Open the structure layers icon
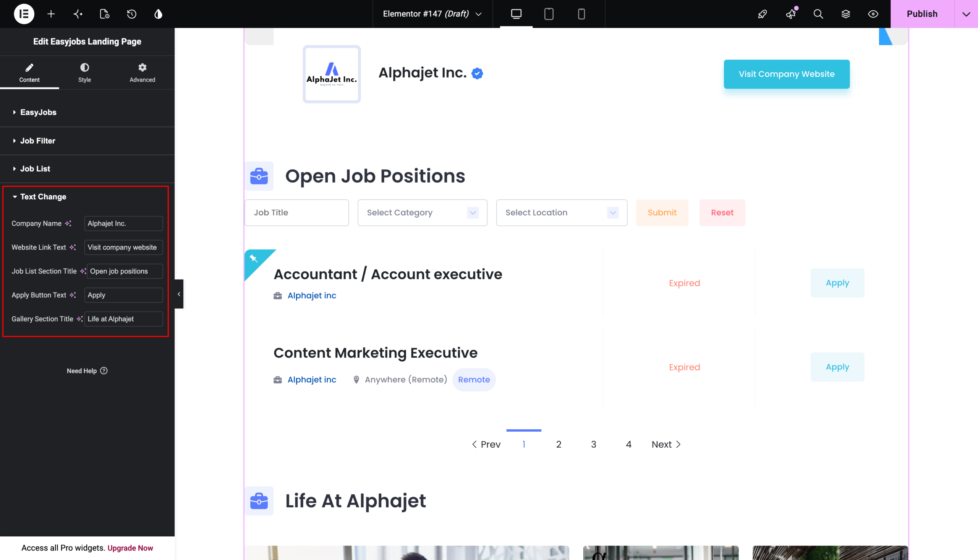The image size is (978, 560). tap(845, 14)
